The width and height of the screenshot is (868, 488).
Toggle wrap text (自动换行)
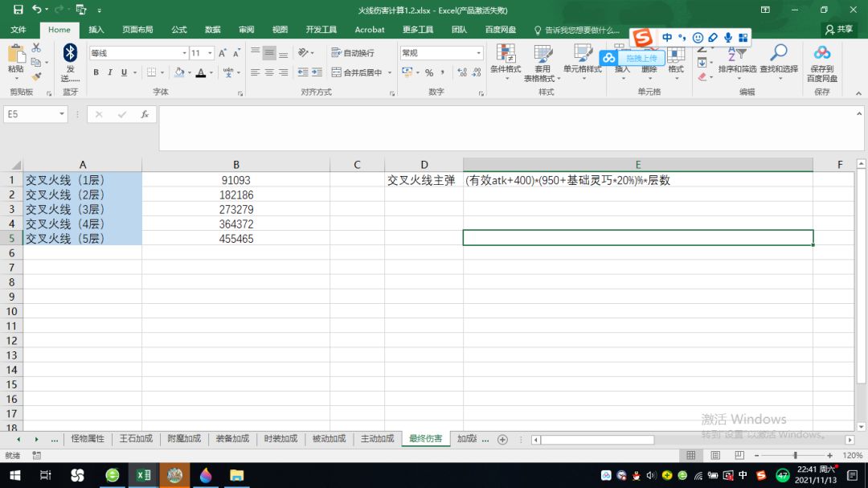(353, 53)
